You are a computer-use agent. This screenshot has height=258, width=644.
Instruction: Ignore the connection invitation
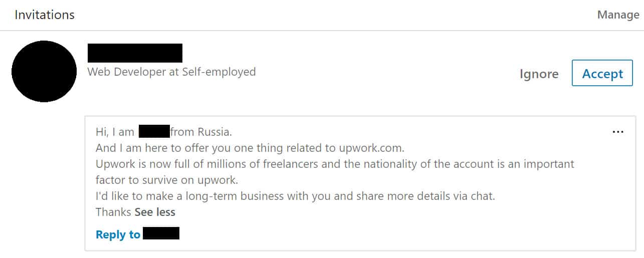pyautogui.click(x=539, y=74)
